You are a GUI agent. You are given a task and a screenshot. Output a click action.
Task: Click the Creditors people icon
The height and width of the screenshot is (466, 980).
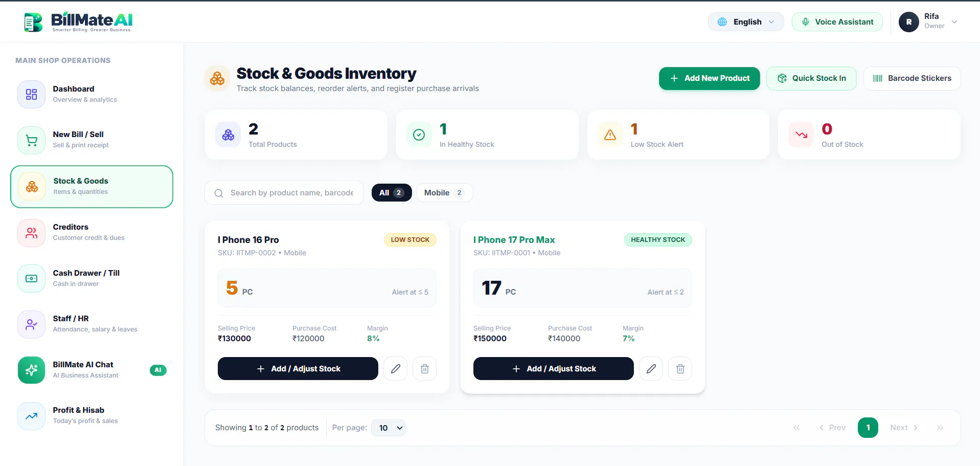tap(32, 233)
